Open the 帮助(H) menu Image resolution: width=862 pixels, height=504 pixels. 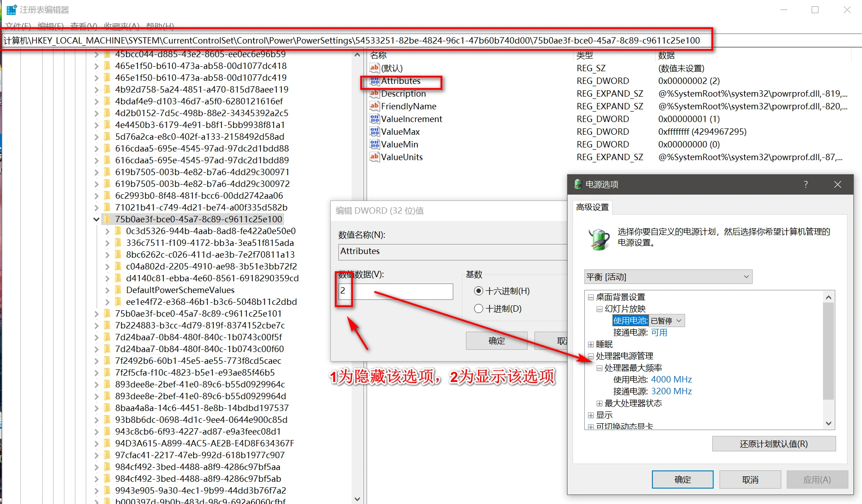tap(160, 26)
